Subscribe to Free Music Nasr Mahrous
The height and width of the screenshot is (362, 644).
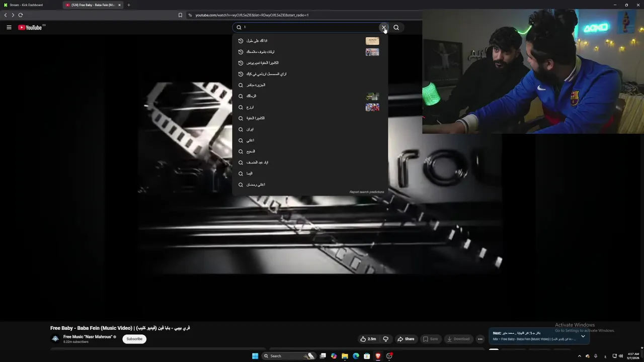tap(134, 339)
